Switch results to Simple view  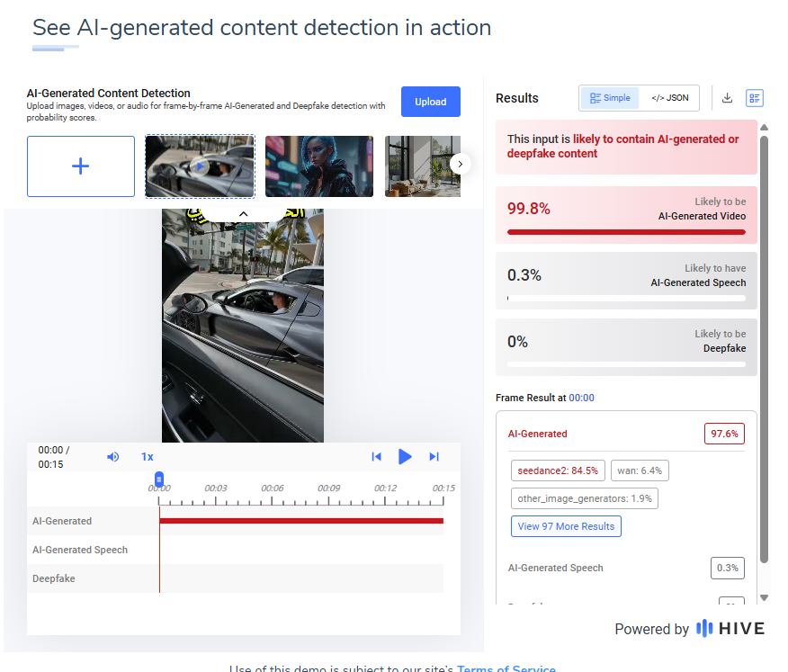point(610,98)
